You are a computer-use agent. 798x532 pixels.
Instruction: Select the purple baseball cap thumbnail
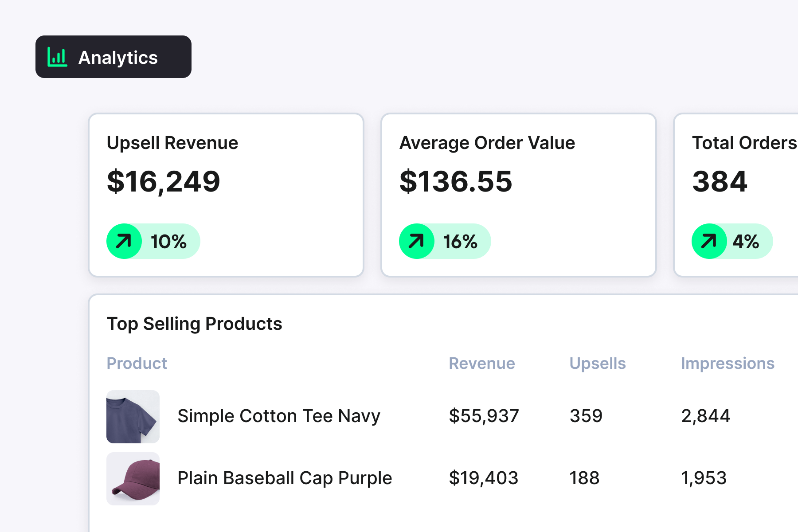click(133, 479)
